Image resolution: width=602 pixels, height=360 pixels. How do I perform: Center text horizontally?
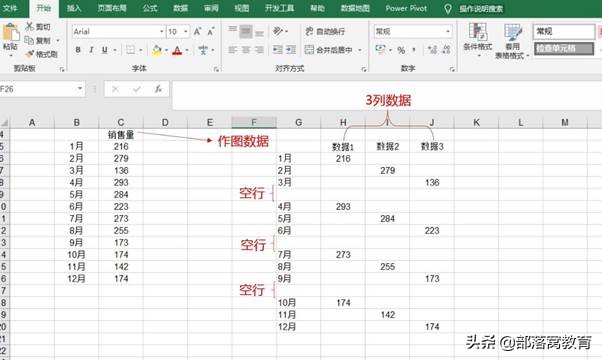pyautogui.click(x=246, y=50)
